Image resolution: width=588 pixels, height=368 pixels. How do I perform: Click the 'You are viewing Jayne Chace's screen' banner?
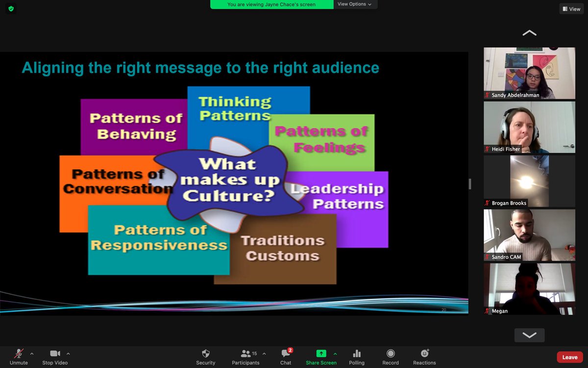(x=271, y=4)
